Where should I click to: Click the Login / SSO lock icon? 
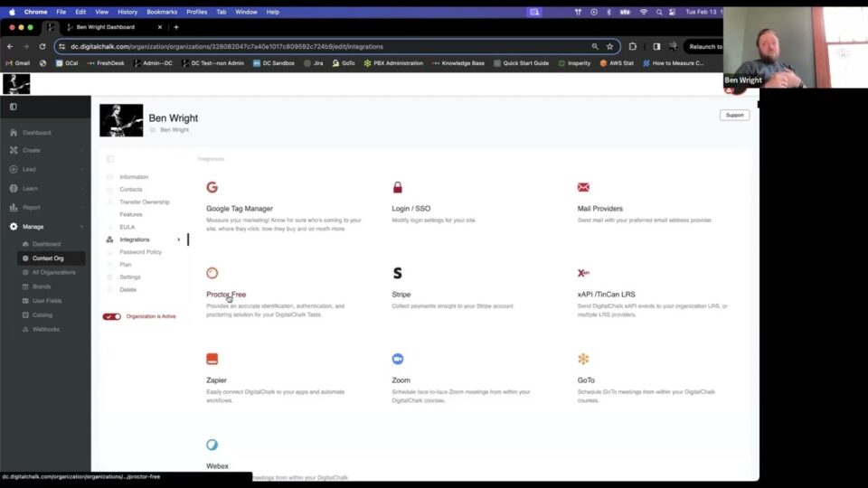click(398, 187)
